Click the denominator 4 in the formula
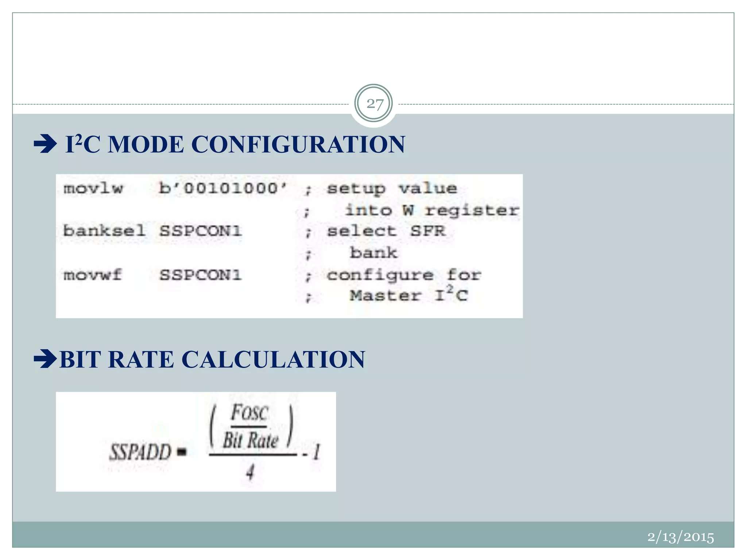This screenshot has height=560, width=747. tap(250, 472)
